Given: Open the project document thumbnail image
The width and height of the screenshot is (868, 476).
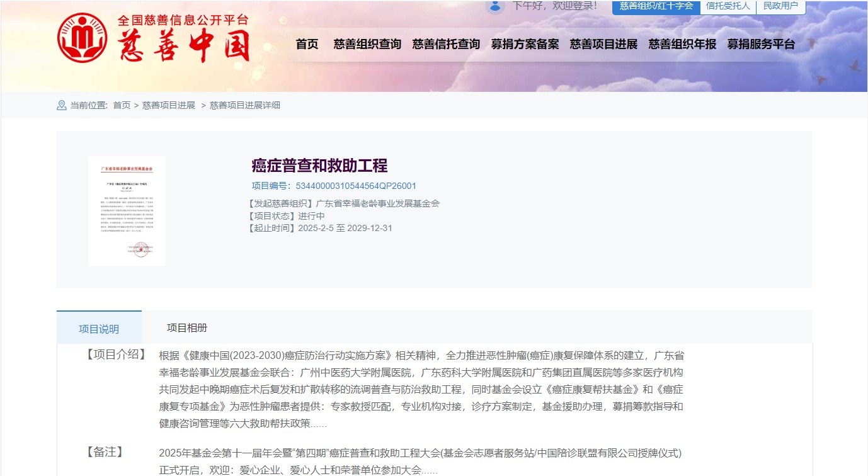Looking at the screenshot, I should tap(127, 211).
